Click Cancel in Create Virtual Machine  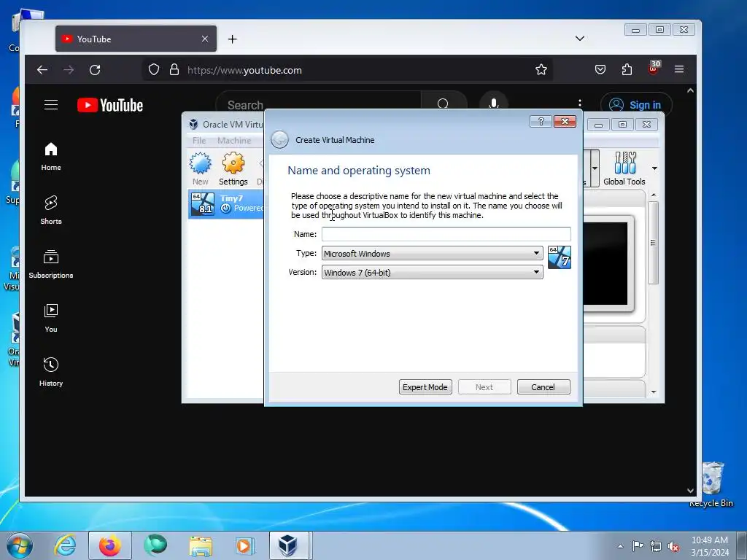tap(543, 387)
